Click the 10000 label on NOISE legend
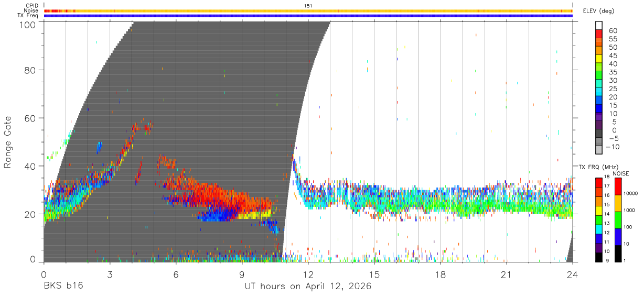The image size is (644, 297). 630,193
